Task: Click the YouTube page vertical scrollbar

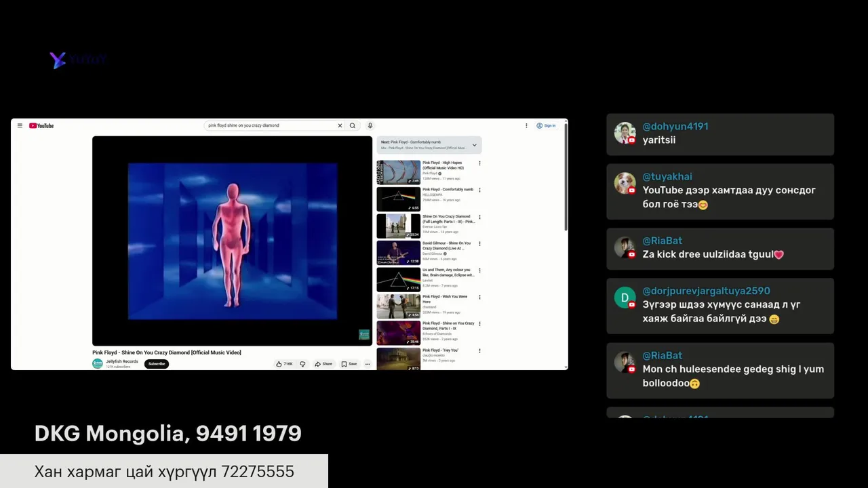Action: pyautogui.click(x=566, y=176)
